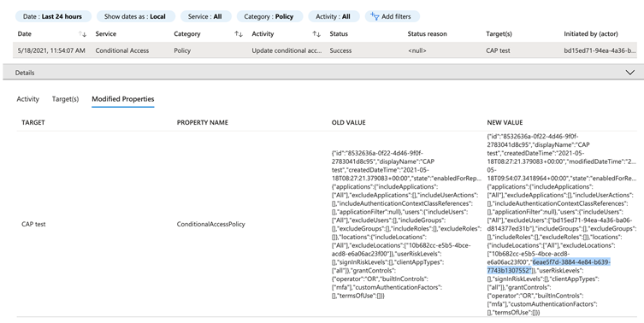Click the Details header bar

click(321, 73)
